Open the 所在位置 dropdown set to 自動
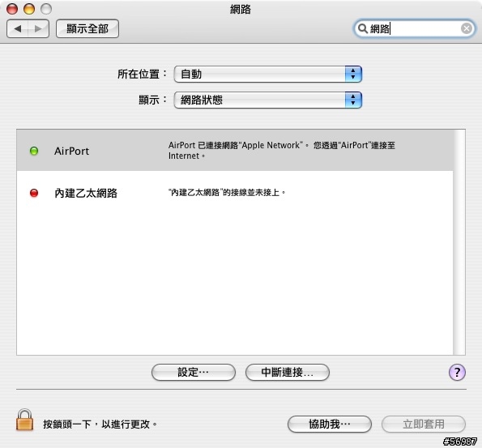The width and height of the screenshot is (482, 448). (268, 74)
